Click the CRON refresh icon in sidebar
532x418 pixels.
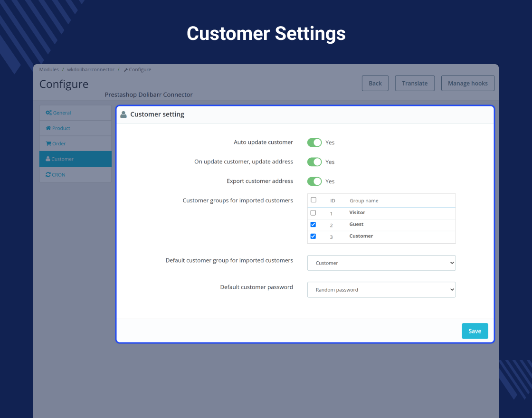click(48, 174)
